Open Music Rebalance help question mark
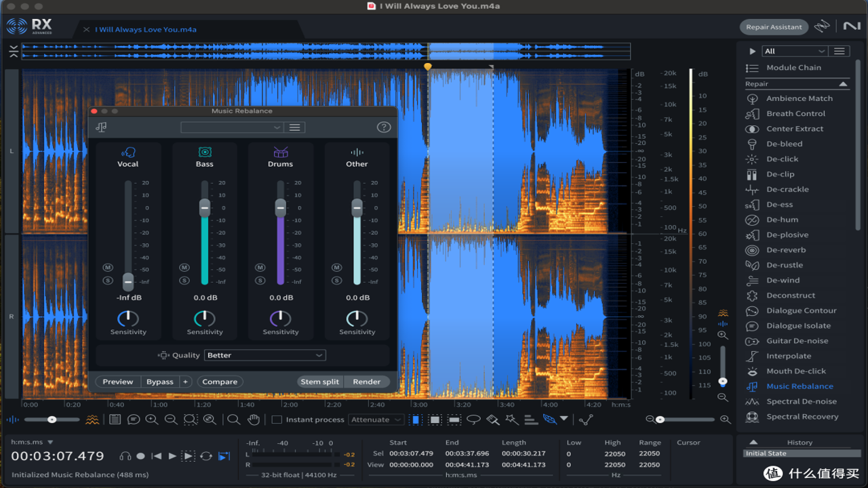The width and height of the screenshot is (868, 488). (383, 127)
